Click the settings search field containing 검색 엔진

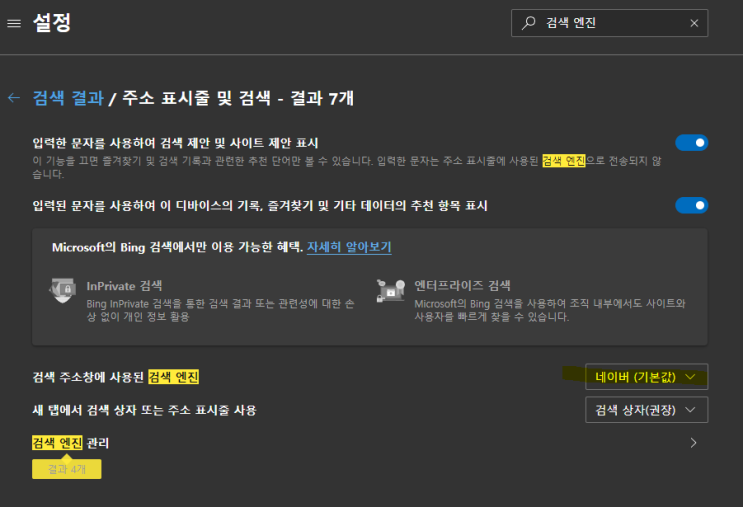[x=609, y=23]
